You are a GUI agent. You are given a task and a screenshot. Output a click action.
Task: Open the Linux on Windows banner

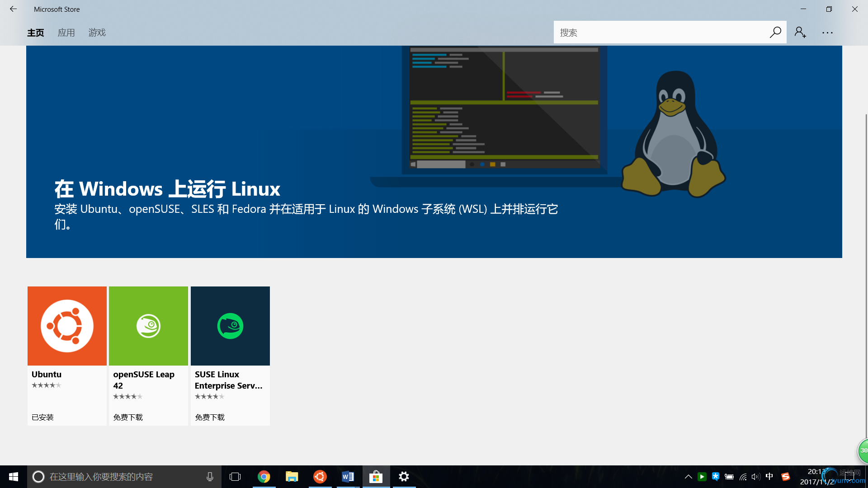(x=434, y=152)
